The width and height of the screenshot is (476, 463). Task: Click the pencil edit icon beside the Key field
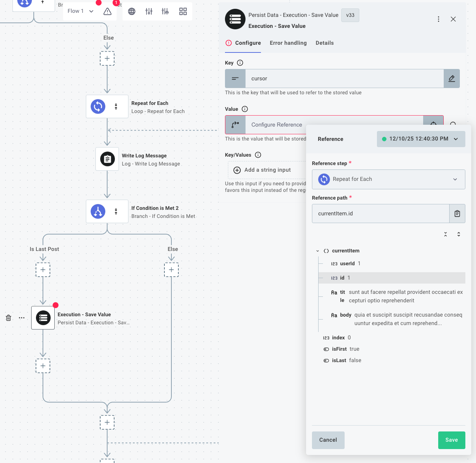[x=451, y=79]
